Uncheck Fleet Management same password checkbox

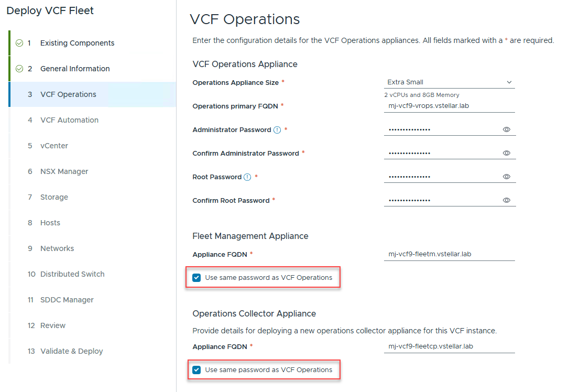coord(197,278)
